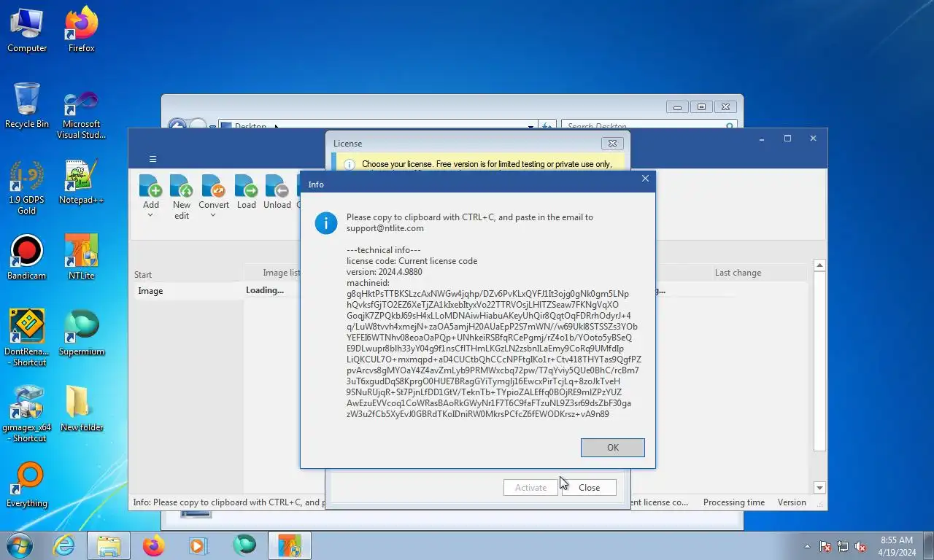Click the Explorer address bar dropdown arrow
Viewport: 934px width, 560px height.
[530, 126]
